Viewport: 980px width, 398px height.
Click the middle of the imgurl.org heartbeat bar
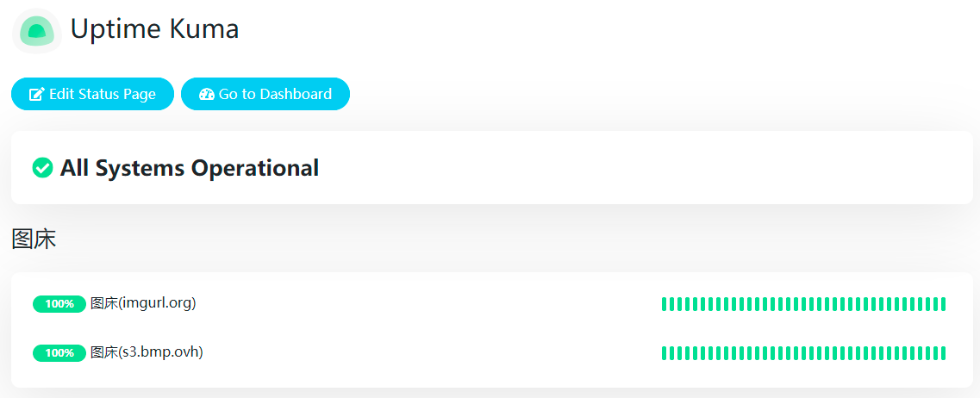[x=804, y=303]
